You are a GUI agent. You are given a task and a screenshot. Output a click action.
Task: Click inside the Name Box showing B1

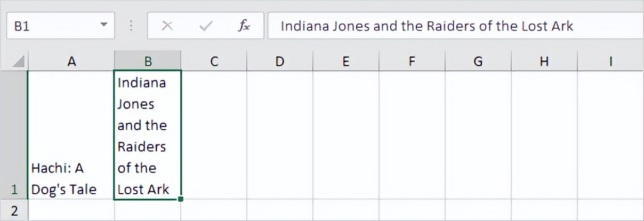click(48, 26)
